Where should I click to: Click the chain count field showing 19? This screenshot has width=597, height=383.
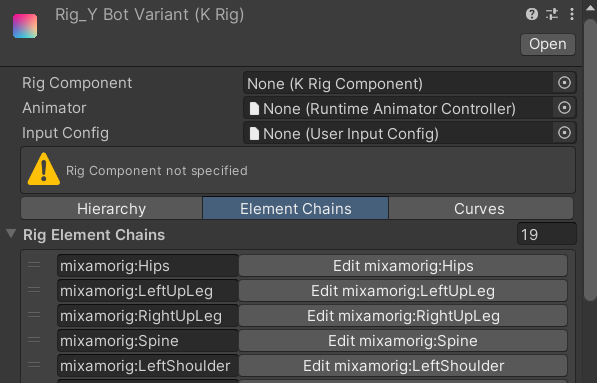[x=546, y=234]
